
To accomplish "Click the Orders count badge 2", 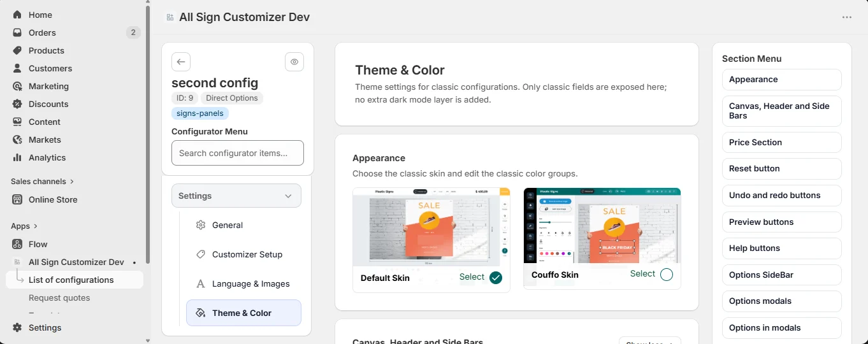I will point(133,32).
